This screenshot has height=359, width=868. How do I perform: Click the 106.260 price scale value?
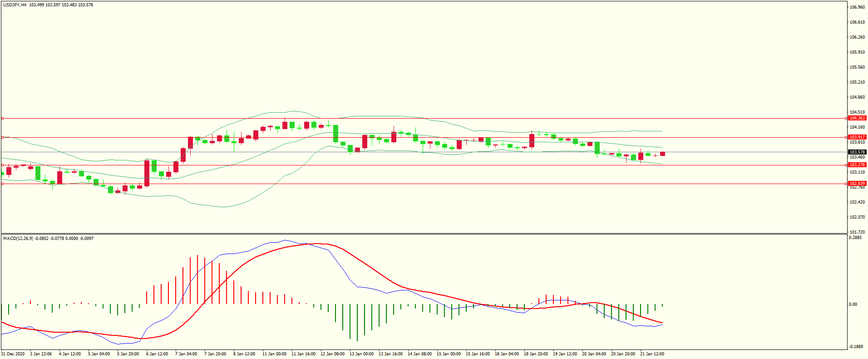[857, 37]
